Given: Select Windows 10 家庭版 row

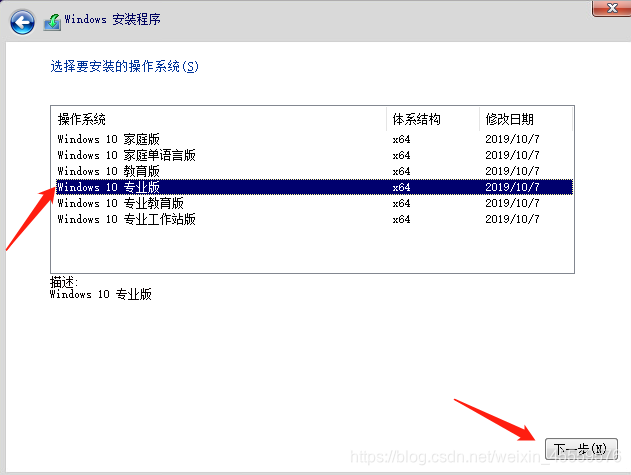Looking at the screenshot, I should point(314,139).
